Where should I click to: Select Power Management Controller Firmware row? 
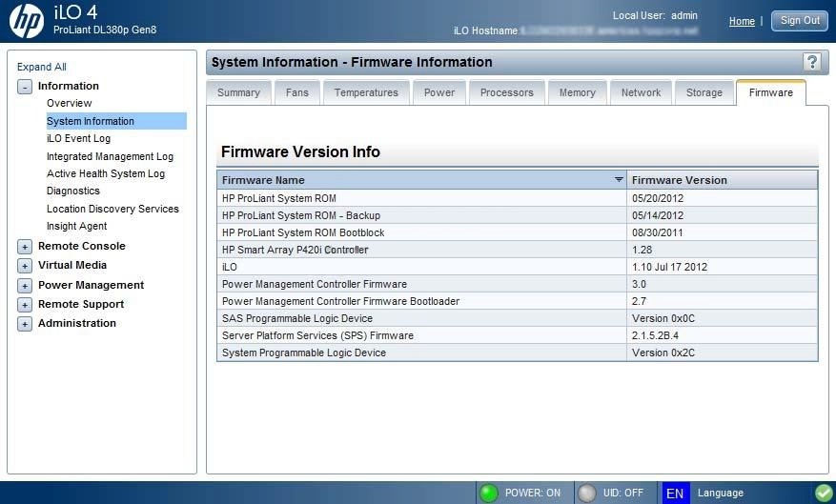(518, 284)
